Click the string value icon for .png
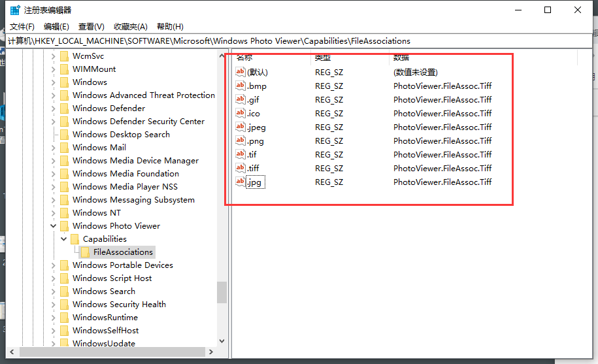This screenshot has height=364, width=598. (241, 141)
